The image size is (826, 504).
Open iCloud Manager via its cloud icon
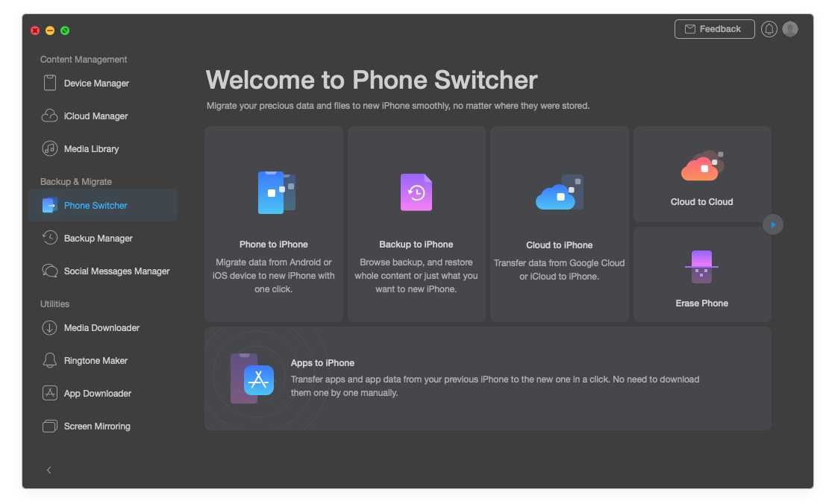coord(50,116)
